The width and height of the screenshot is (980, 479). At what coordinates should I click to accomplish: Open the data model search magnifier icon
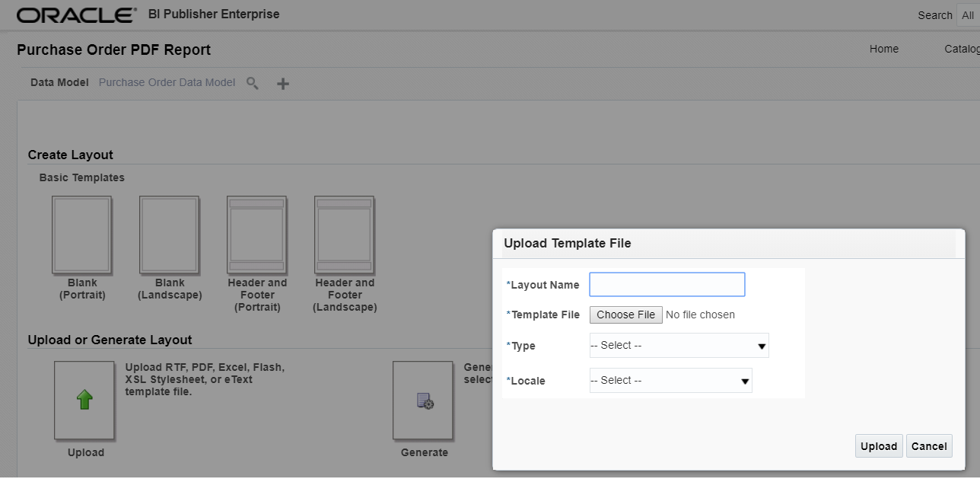252,84
